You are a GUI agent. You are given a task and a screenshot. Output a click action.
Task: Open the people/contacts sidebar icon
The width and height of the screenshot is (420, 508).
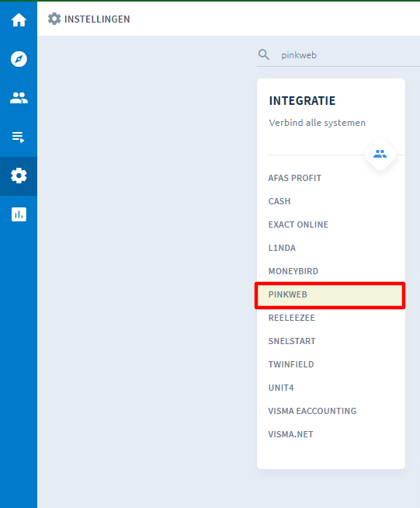click(19, 98)
